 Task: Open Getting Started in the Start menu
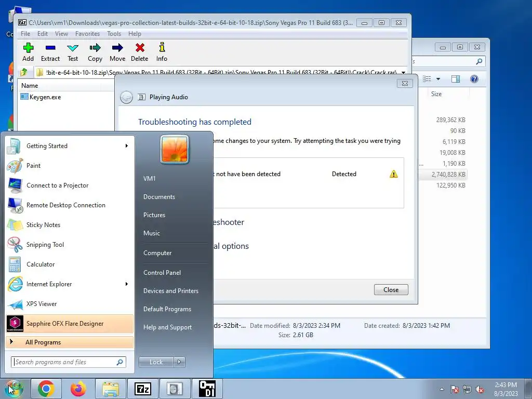coord(70,146)
